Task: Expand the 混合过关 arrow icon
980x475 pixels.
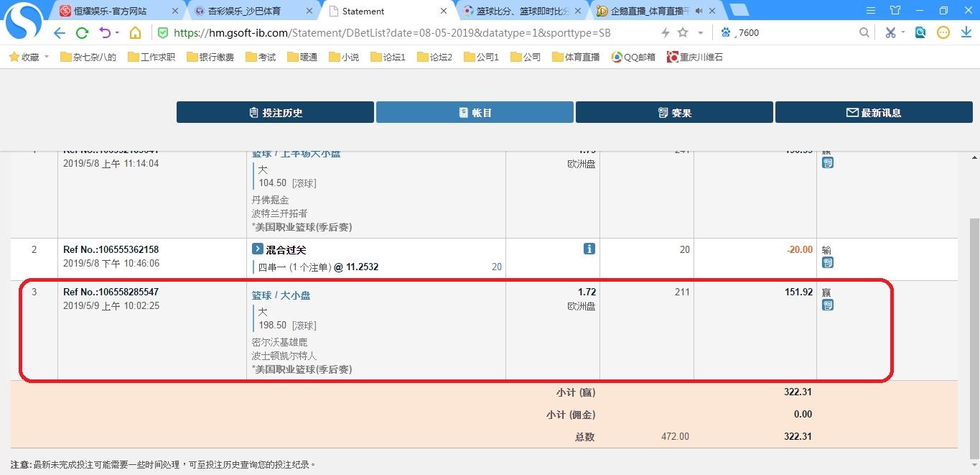Action: [258, 249]
